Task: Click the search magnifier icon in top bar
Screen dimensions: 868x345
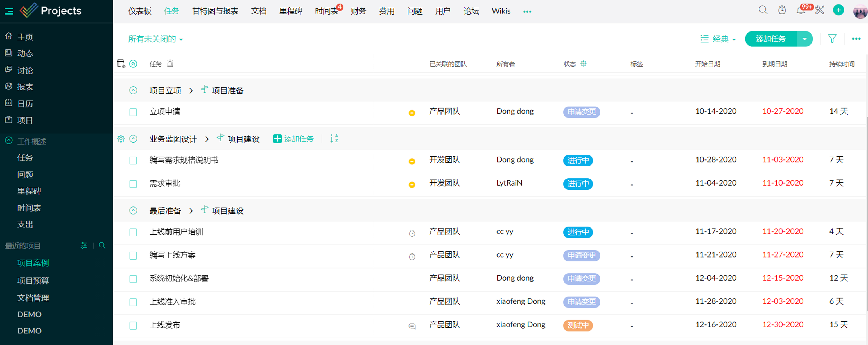Action: click(763, 10)
